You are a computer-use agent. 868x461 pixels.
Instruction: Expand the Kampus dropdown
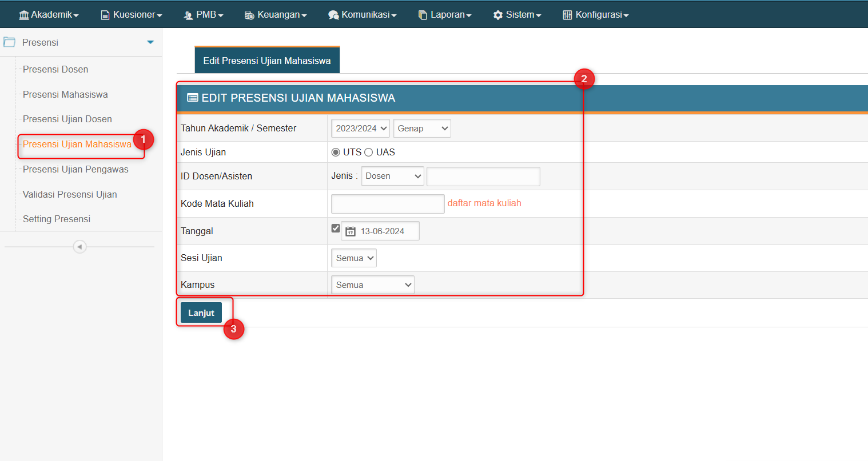coord(372,285)
